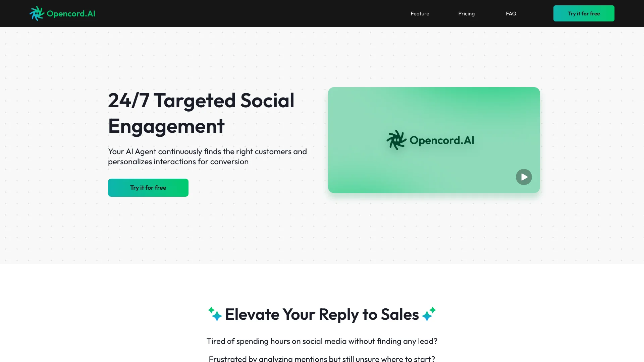Open the Pricing navigation menu item
Image resolution: width=644 pixels, height=362 pixels.
[x=466, y=13]
